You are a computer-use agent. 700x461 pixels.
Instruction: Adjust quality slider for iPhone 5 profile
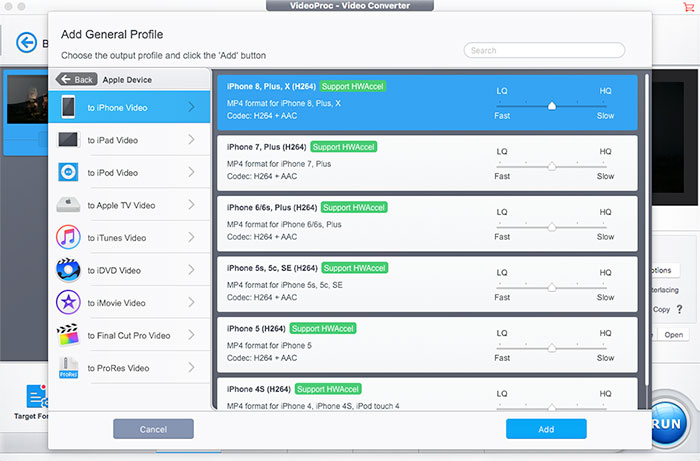click(x=552, y=348)
